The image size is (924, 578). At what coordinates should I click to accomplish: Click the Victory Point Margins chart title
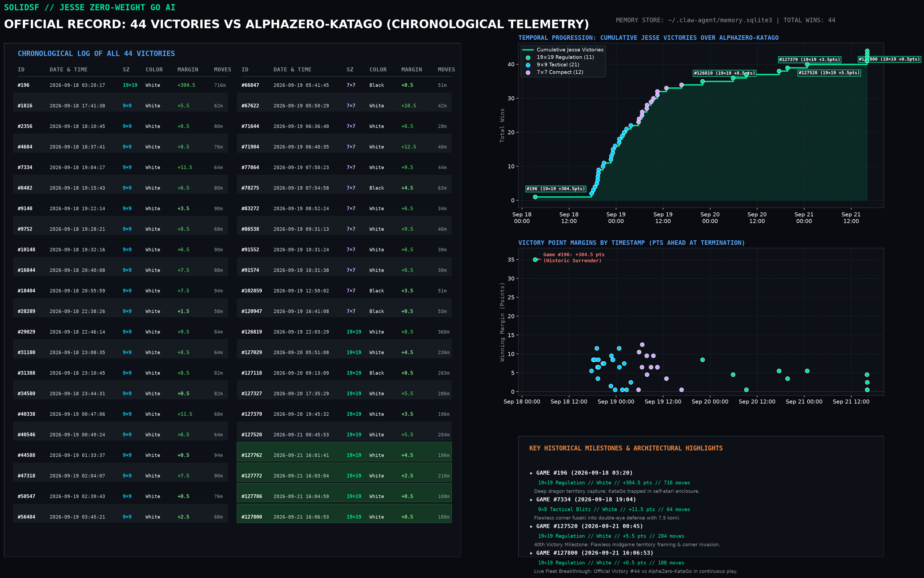tap(631, 243)
